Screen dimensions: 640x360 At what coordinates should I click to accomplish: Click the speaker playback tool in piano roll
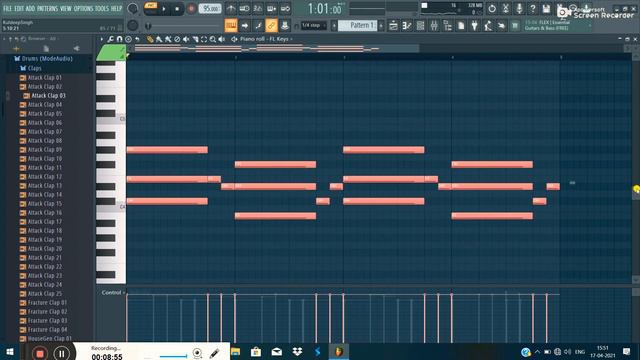[x=222, y=39]
